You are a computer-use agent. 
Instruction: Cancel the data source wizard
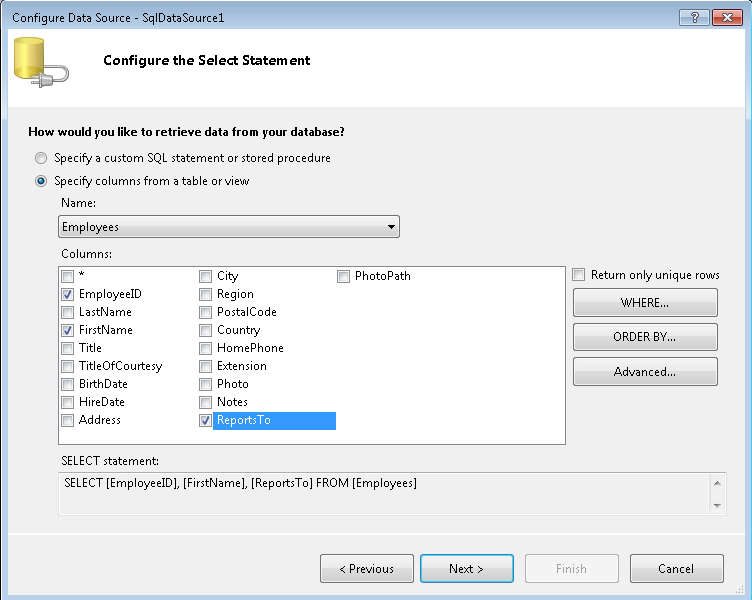pyautogui.click(x=676, y=569)
